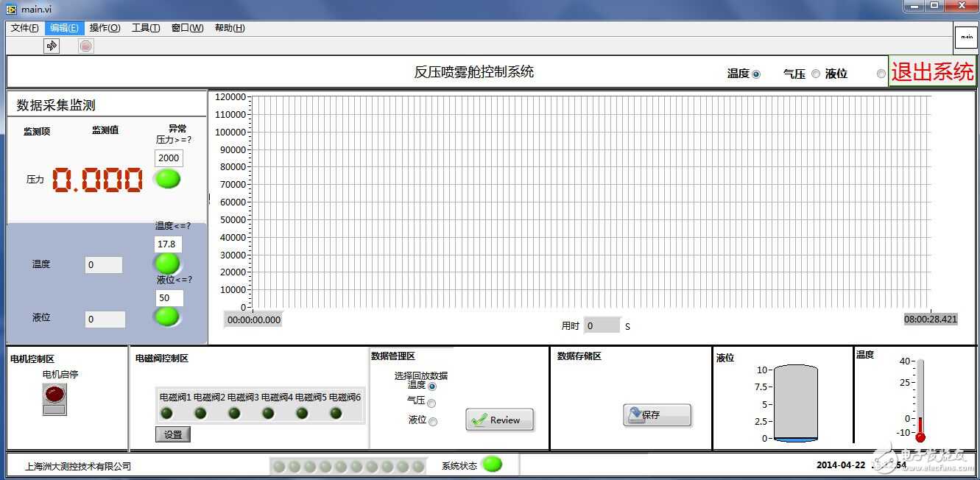Image resolution: width=980 pixels, height=480 pixels.
Task: Open the 工具(T) menu
Action: (x=146, y=28)
